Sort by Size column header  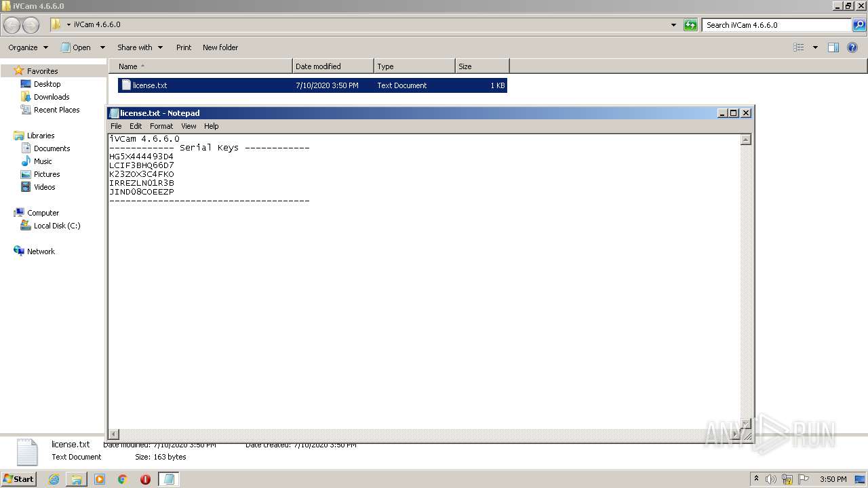[482, 66]
